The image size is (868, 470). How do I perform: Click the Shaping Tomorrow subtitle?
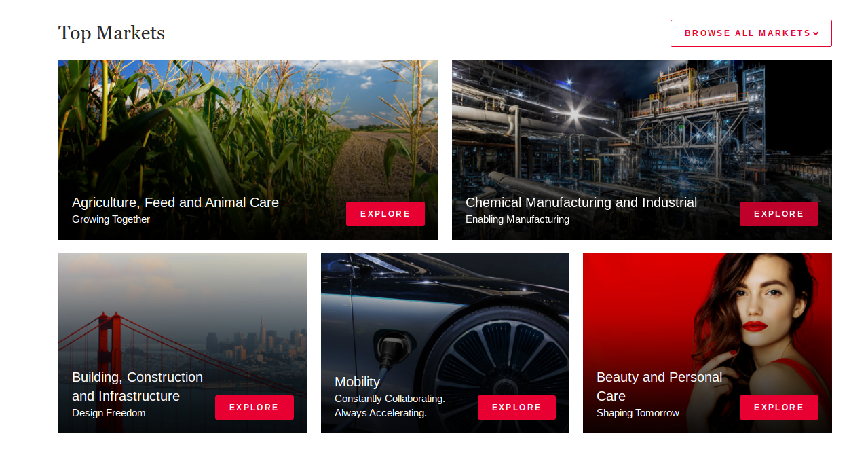[x=637, y=413]
